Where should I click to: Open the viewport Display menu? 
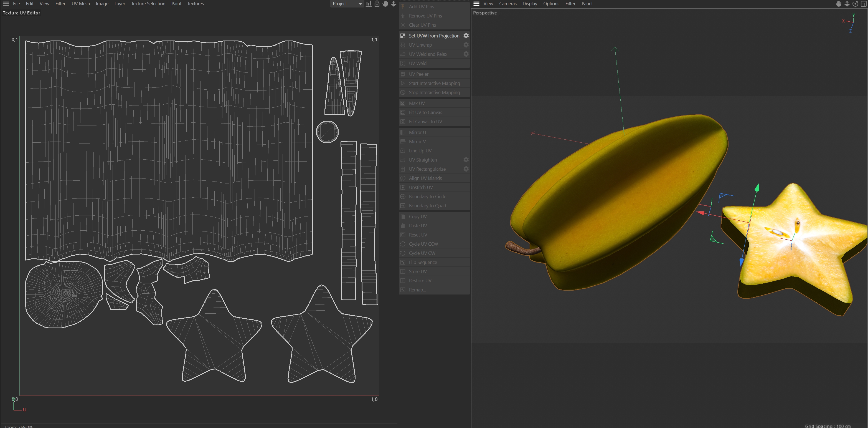tap(529, 4)
